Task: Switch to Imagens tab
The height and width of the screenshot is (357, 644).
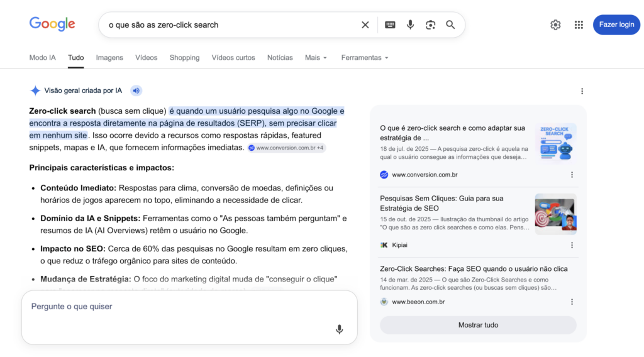Action: 109,57
